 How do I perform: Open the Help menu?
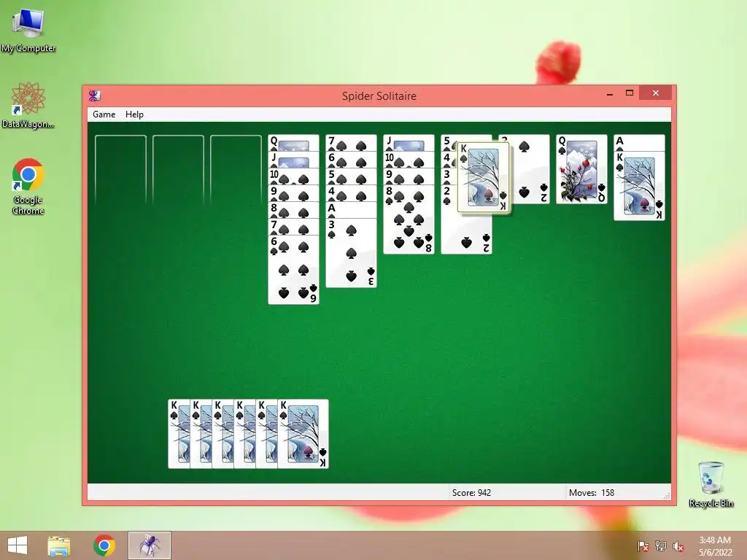[x=134, y=114]
